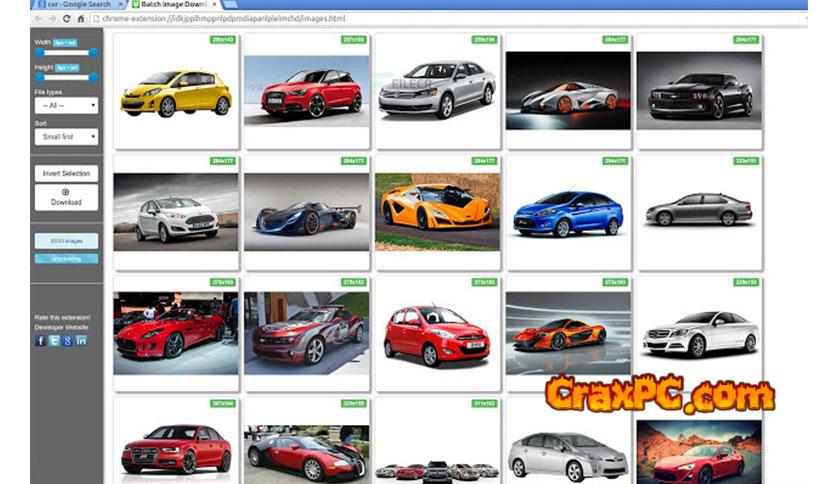This screenshot has height=484, width=836.
Task: Click the browser home icon
Action: point(81,19)
